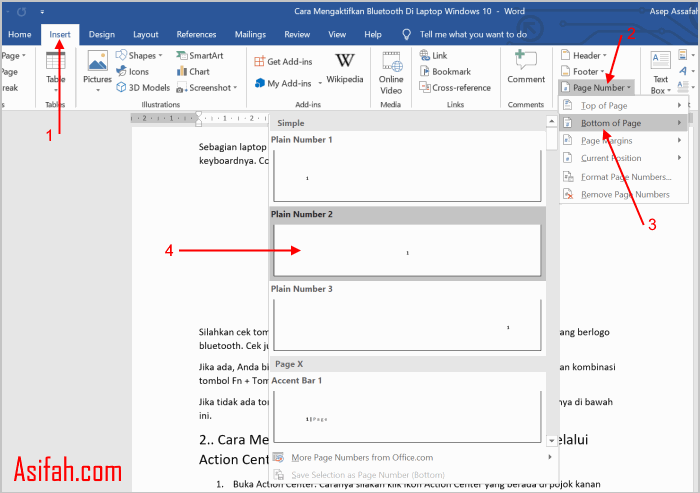
Task: Open the Pictures insert option
Action: click(x=97, y=71)
